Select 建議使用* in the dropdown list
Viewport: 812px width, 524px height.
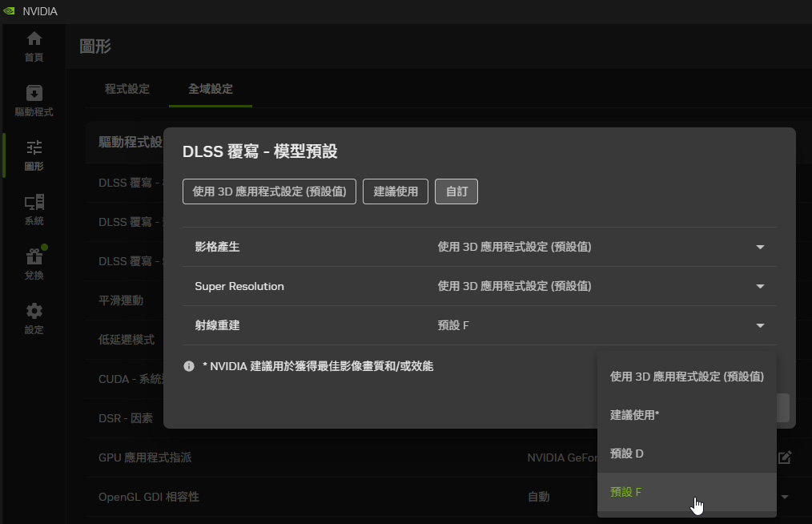tap(687, 415)
